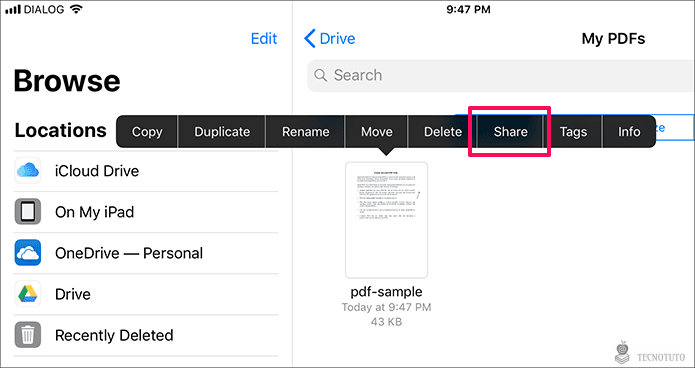The height and width of the screenshot is (368, 695).
Task: Choose Duplicate in the popup menu
Action: pos(222,132)
